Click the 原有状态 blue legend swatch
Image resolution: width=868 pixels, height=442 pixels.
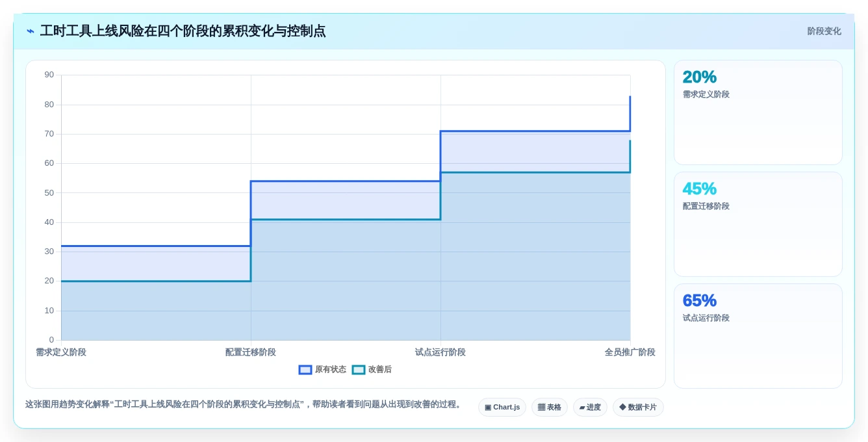(305, 369)
